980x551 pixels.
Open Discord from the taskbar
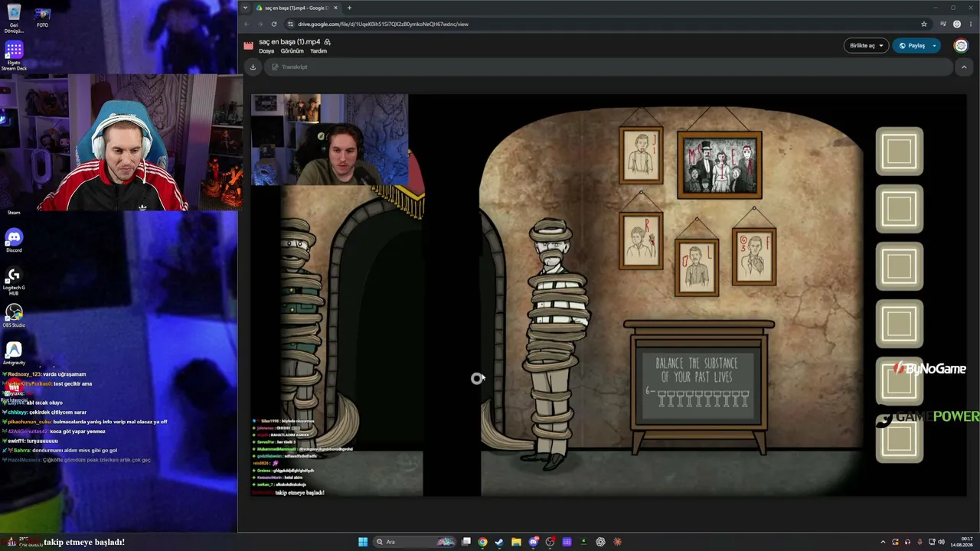pyautogui.click(x=534, y=542)
